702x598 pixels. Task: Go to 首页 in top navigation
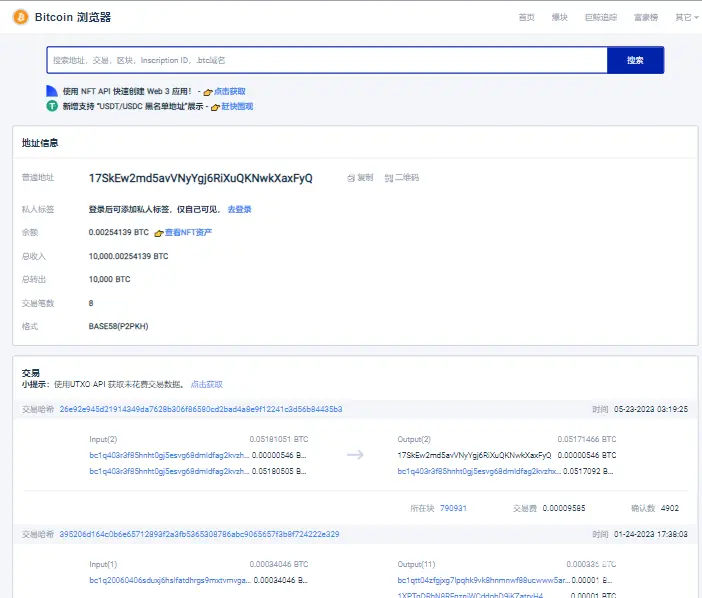(x=526, y=17)
